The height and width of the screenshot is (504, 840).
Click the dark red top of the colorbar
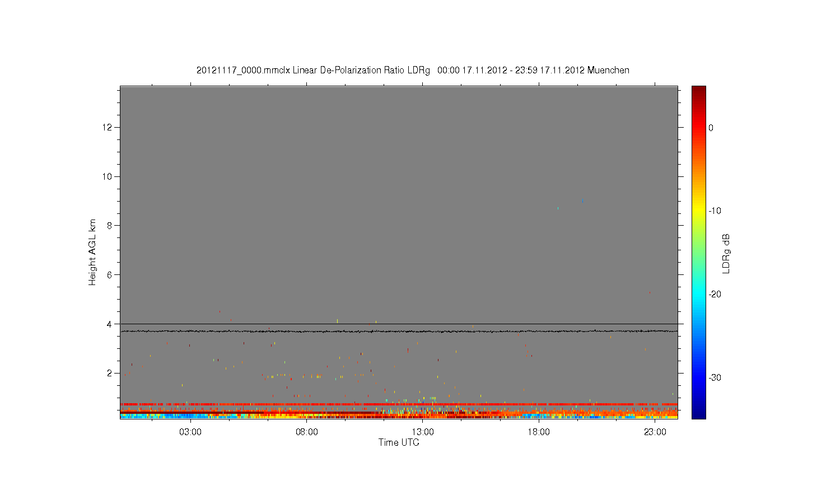tap(699, 91)
